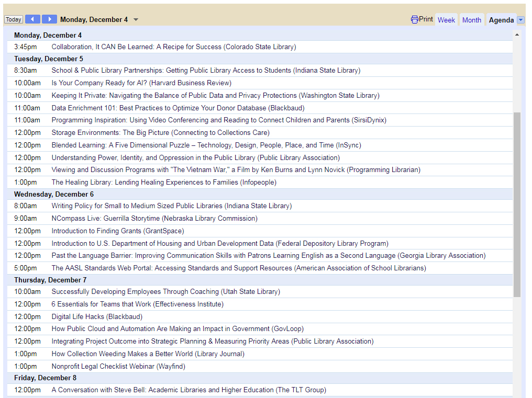Open NCompass Live: Guerrilla Storytime event

(x=154, y=218)
